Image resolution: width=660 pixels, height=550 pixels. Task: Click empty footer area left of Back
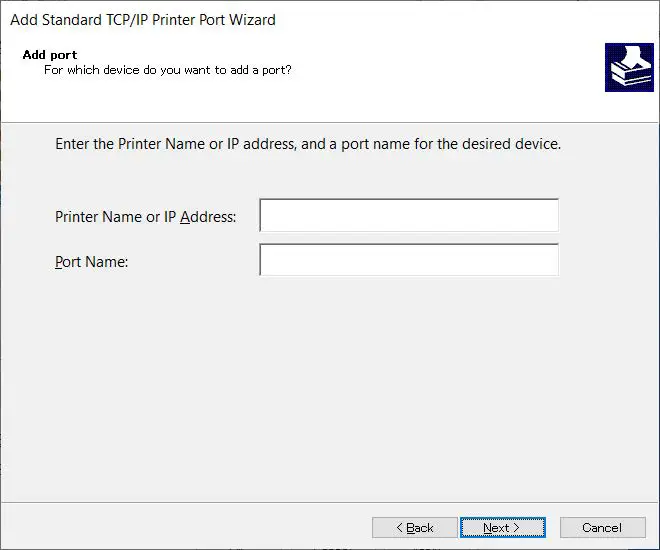click(180, 527)
